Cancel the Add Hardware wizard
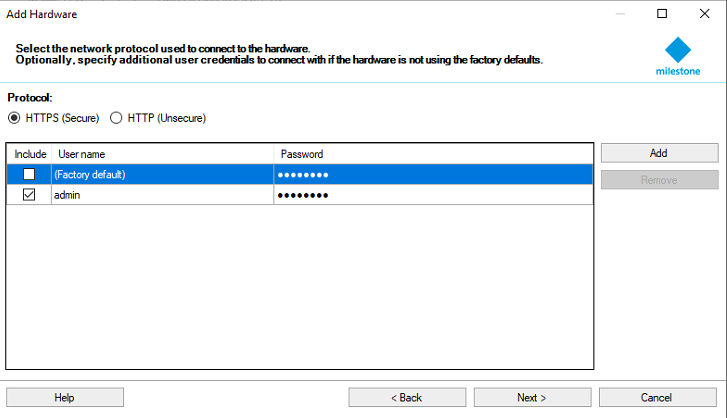 pyautogui.click(x=657, y=397)
